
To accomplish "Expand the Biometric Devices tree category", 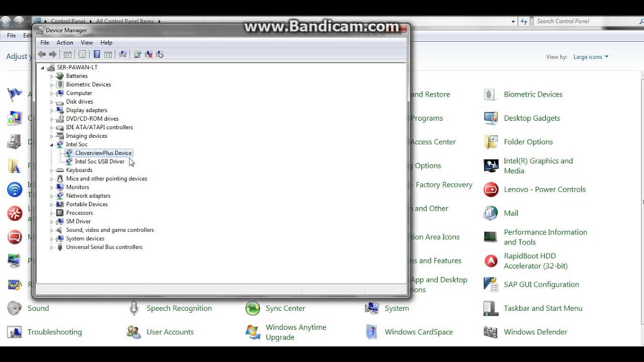I will tap(51, 84).
